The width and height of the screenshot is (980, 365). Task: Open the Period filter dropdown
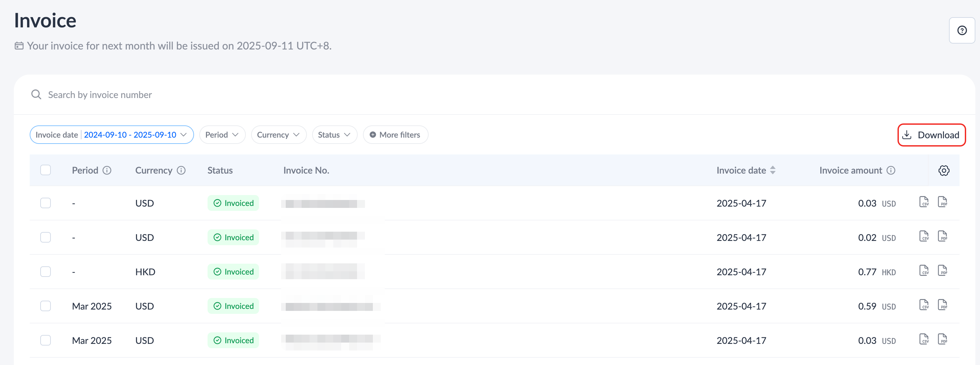[x=222, y=135]
